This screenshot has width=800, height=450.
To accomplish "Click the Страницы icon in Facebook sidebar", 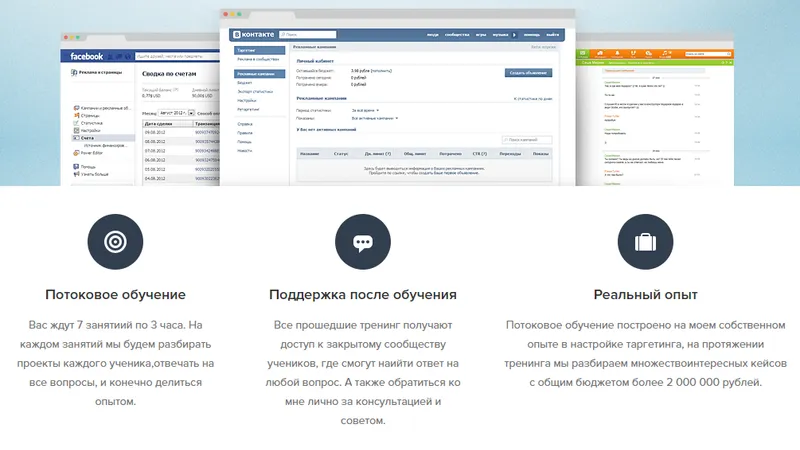I will tap(76, 116).
